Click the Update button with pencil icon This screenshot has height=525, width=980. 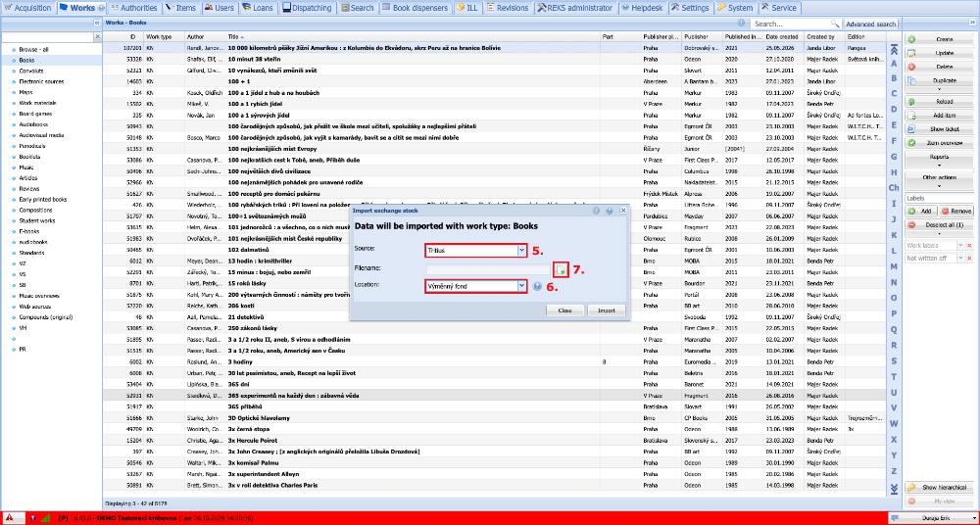940,53
